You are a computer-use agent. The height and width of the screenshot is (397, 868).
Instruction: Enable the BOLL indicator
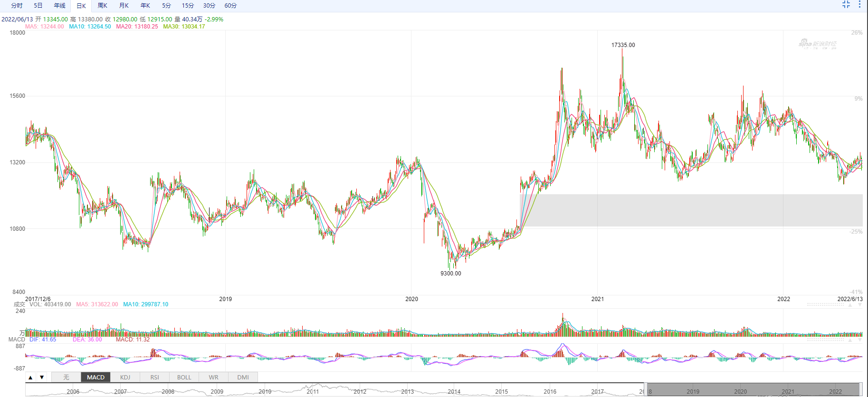(x=184, y=378)
